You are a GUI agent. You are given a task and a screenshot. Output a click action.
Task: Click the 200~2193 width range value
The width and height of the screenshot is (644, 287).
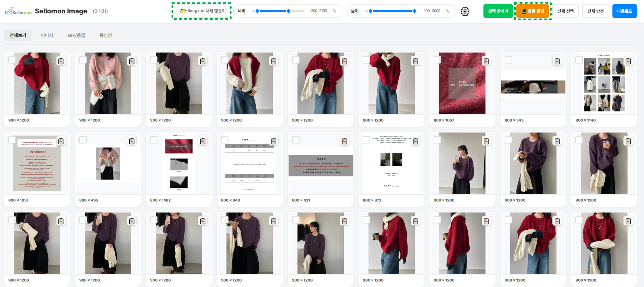319,11
